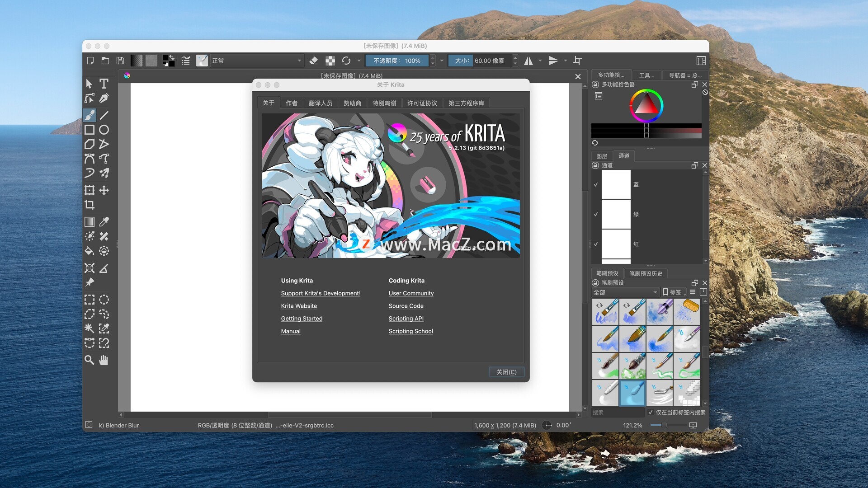Select the Fill bucket tool

[90, 251]
